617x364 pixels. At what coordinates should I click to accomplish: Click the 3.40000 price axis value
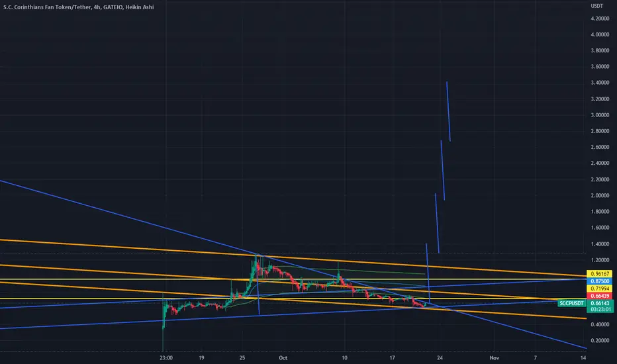(x=600, y=83)
